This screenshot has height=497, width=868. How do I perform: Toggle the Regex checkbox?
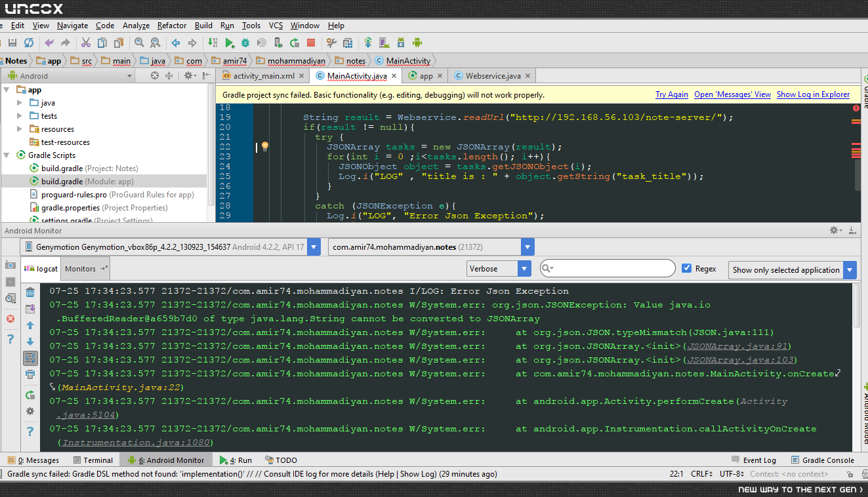(687, 268)
